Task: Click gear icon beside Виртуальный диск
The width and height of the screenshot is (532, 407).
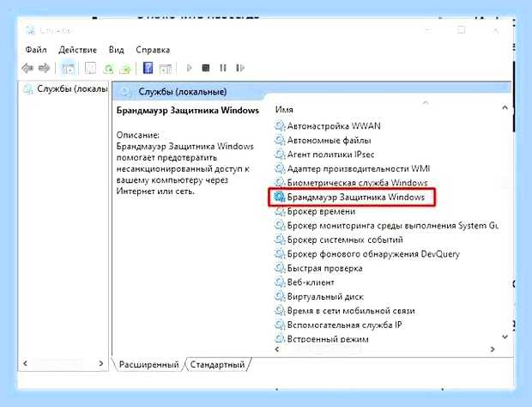Action: (280, 297)
